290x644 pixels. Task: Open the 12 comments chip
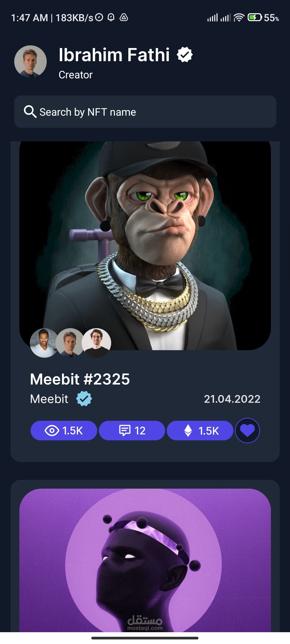coord(132,430)
